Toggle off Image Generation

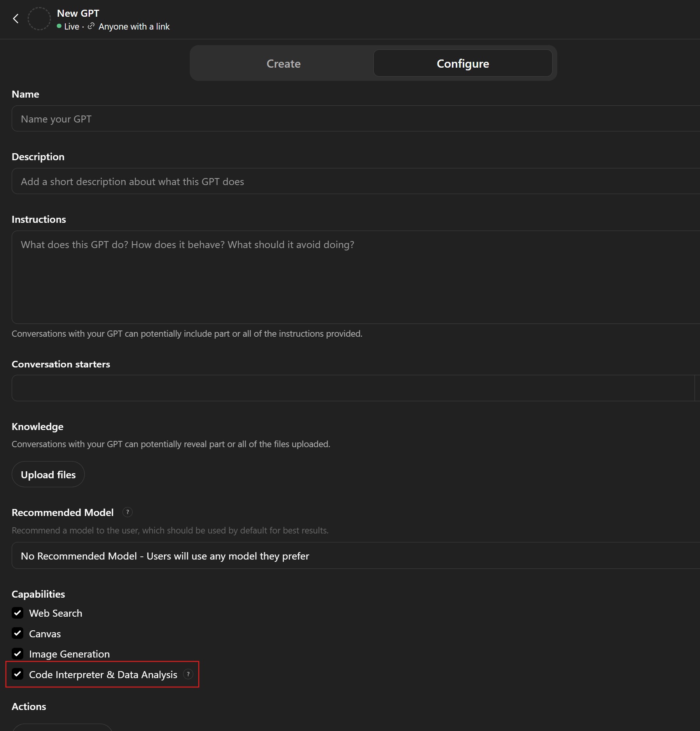click(17, 654)
